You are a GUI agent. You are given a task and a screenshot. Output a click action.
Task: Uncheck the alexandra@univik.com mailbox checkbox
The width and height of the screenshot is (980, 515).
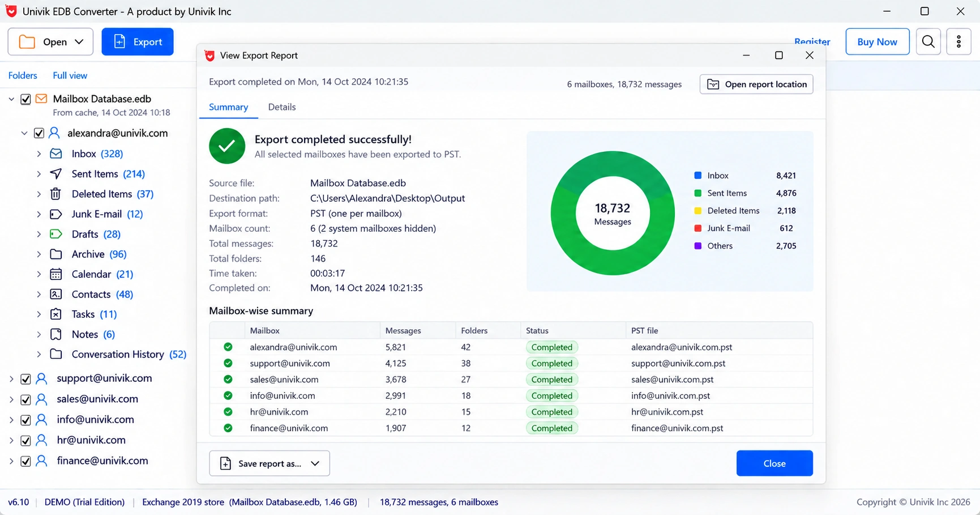(39, 133)
